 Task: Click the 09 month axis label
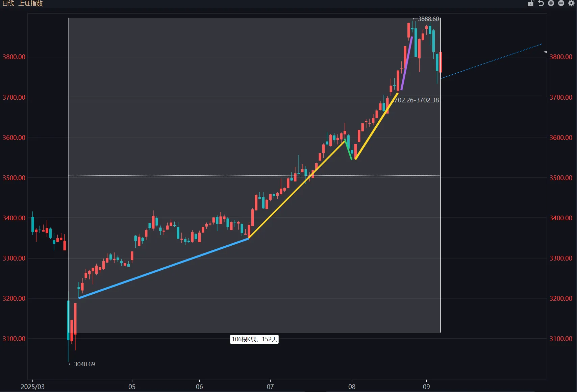pos(426,387)
